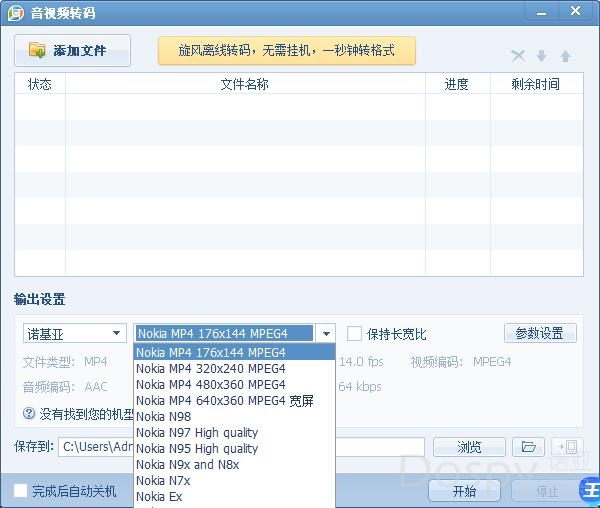Pick Nokia N9x and N8x preset
The image size is (600, 508).
234,465
